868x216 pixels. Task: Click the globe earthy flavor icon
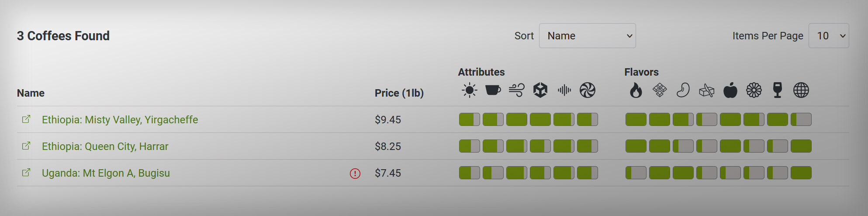point(801,91)
